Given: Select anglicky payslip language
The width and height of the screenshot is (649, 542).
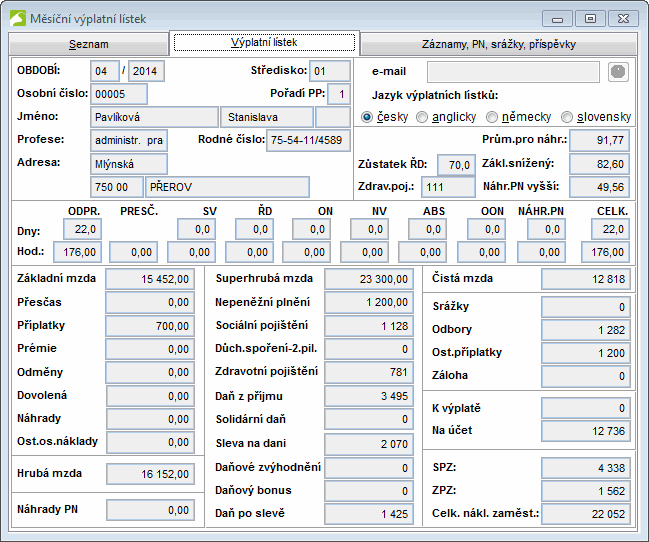Looking at the screenshot, I should click(x=425, y=117).
